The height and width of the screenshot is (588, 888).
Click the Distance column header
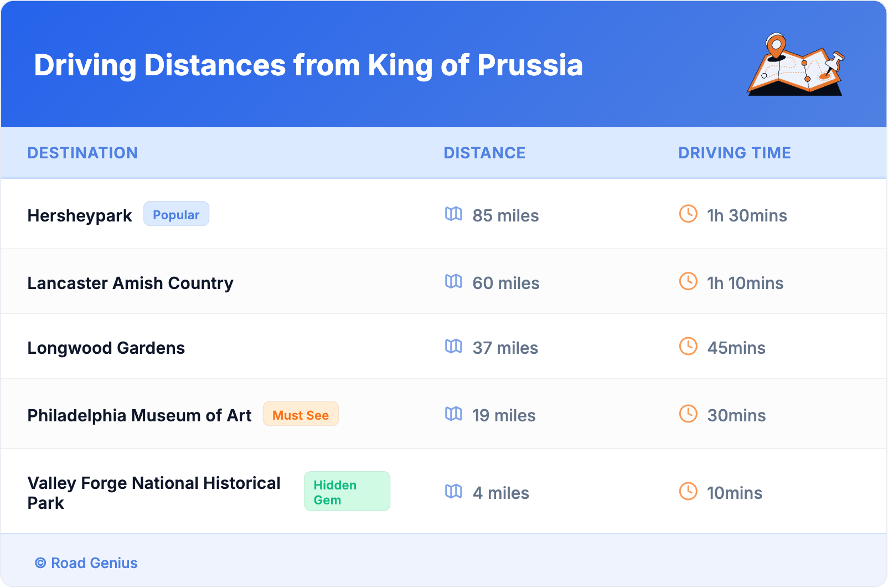484,153
